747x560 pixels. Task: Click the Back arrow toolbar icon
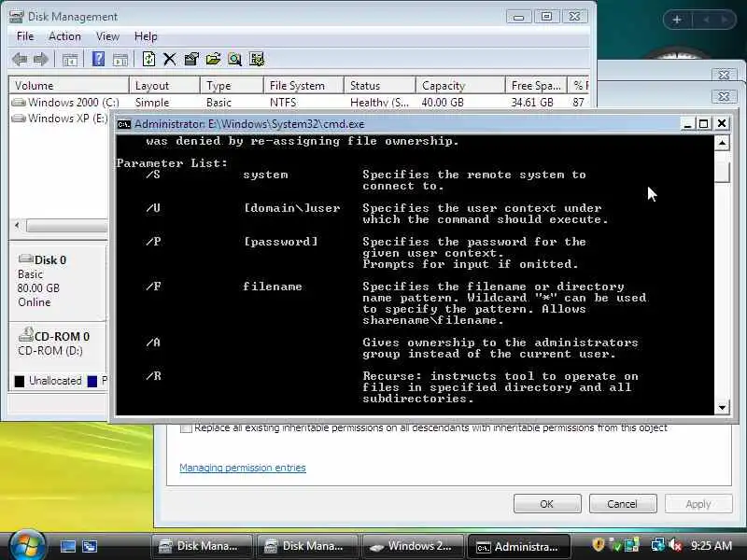(20, 60)
